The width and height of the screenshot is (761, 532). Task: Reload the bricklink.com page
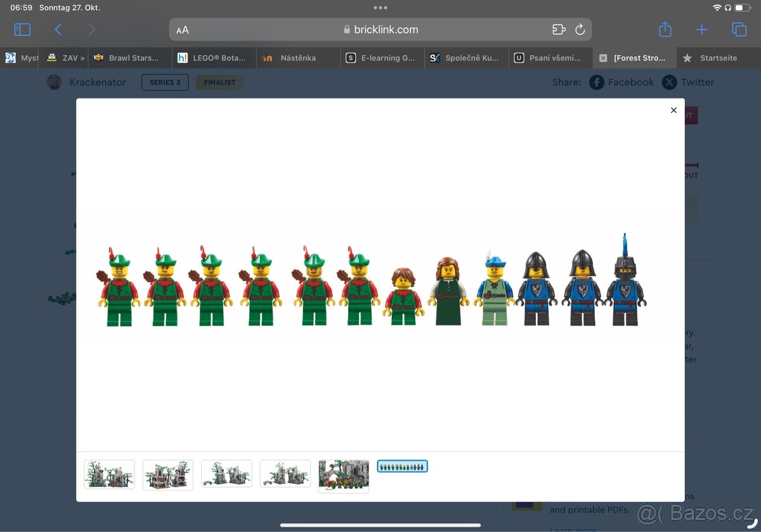pos(580,29)
